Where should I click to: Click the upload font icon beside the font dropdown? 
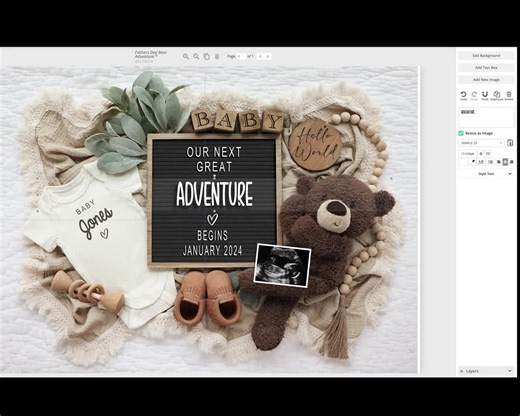510,143
